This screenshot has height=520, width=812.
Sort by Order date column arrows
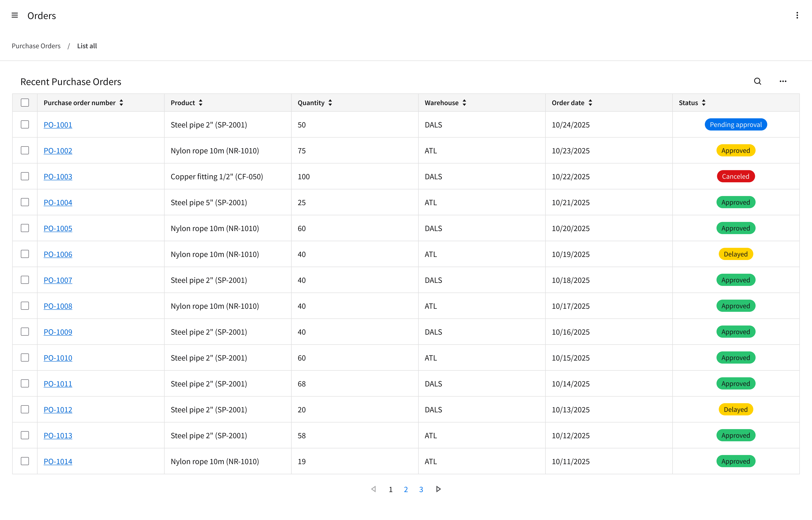590,103
